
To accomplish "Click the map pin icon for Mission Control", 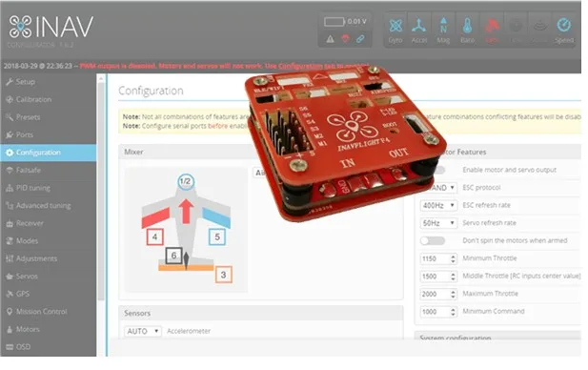I will (10, 312).
